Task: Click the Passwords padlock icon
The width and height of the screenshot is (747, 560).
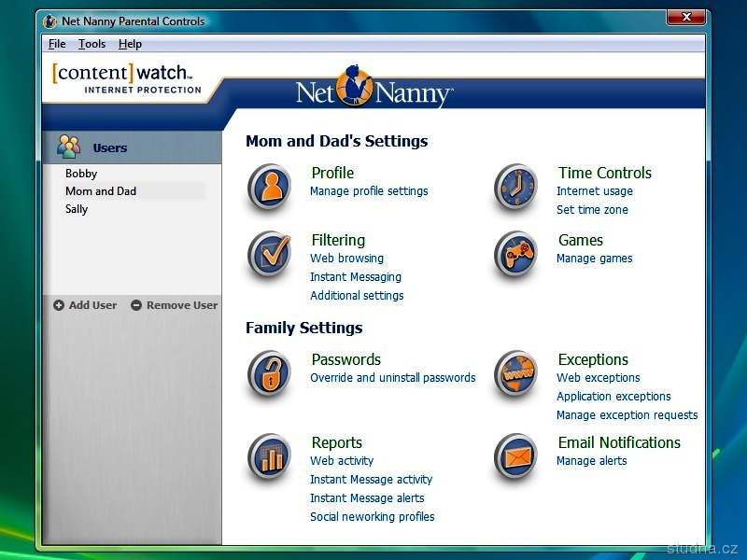Action: [x=269, y=374]
